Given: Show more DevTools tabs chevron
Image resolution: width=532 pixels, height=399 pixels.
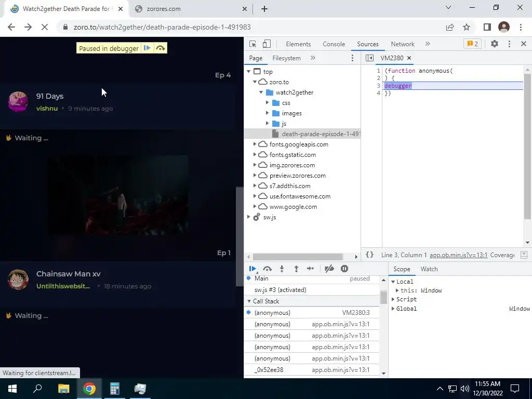Looking at the screenshot, I should tap(428, 44).
